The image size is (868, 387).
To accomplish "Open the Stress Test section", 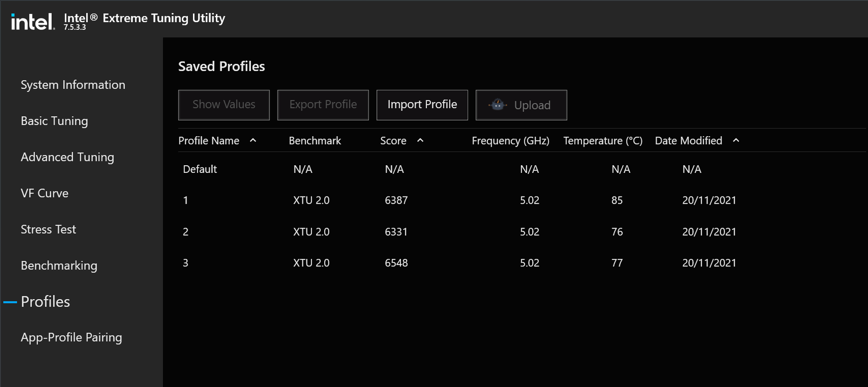I will tap(48, 229).
